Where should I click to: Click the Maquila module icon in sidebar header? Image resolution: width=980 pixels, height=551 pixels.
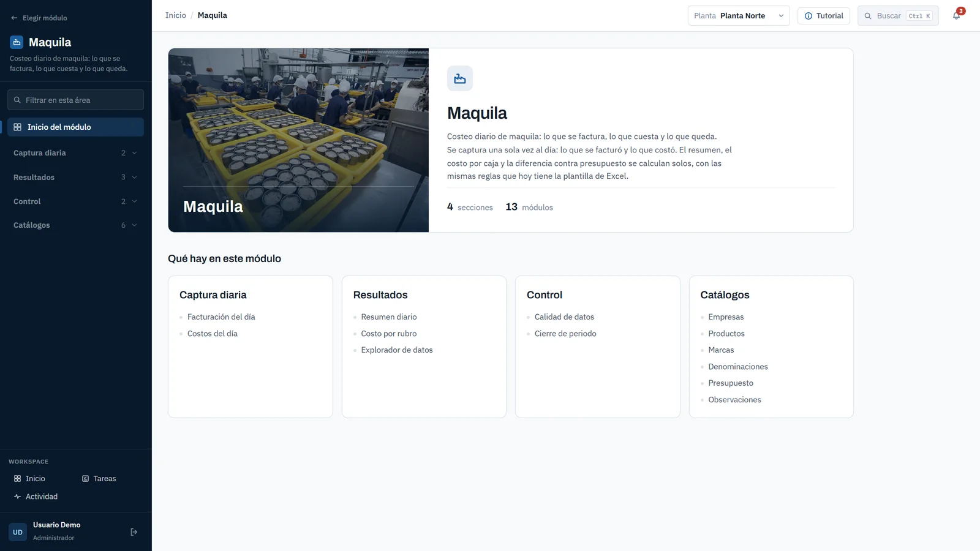coord(17,42)
